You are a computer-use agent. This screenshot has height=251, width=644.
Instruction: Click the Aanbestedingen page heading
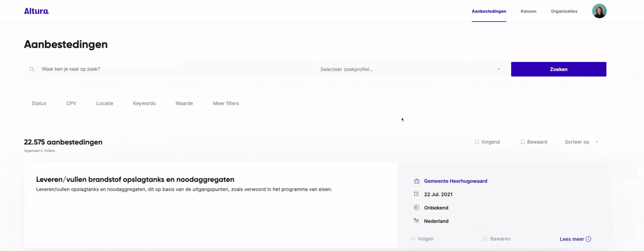tap(66, 44)
